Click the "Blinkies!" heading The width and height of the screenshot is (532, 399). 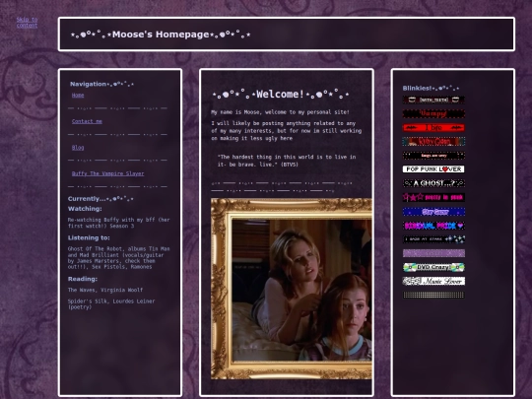click(x=431, y=89)
